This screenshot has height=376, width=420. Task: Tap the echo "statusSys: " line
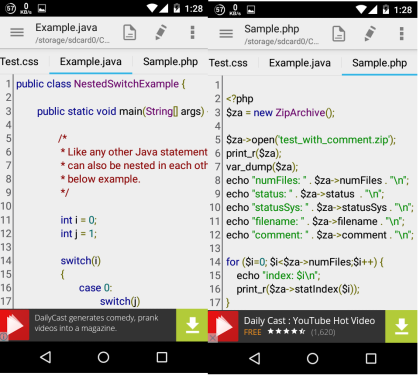[x=320, y=208]
